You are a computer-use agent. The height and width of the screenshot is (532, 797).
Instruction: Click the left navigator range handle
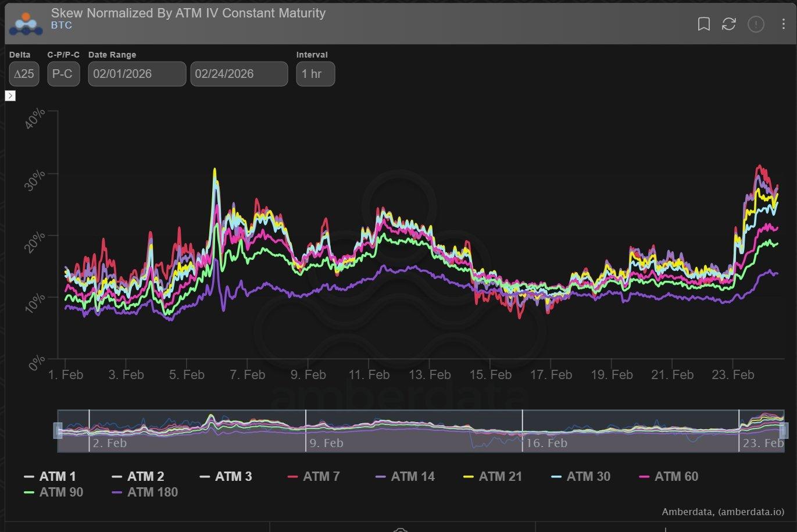click(x=58, y=431)
